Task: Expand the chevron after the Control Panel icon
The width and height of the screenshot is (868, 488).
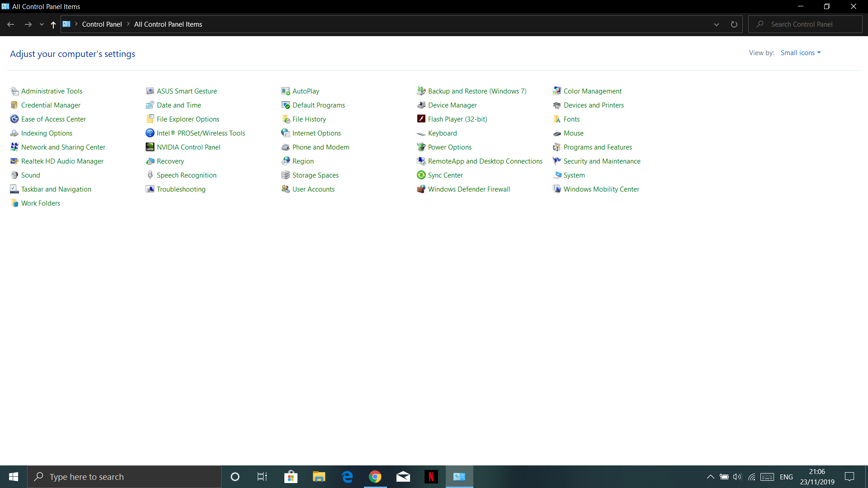Action: (76, 24)
